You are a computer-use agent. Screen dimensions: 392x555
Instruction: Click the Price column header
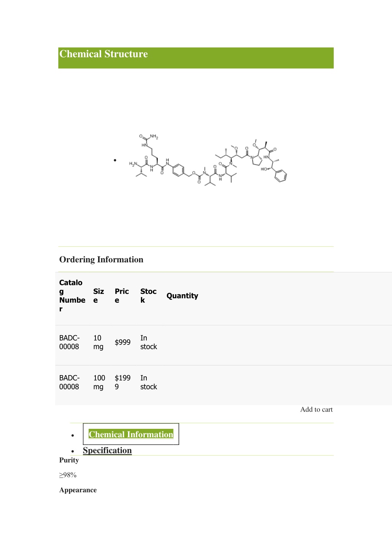pyautogui.click(x=122, y=296)
